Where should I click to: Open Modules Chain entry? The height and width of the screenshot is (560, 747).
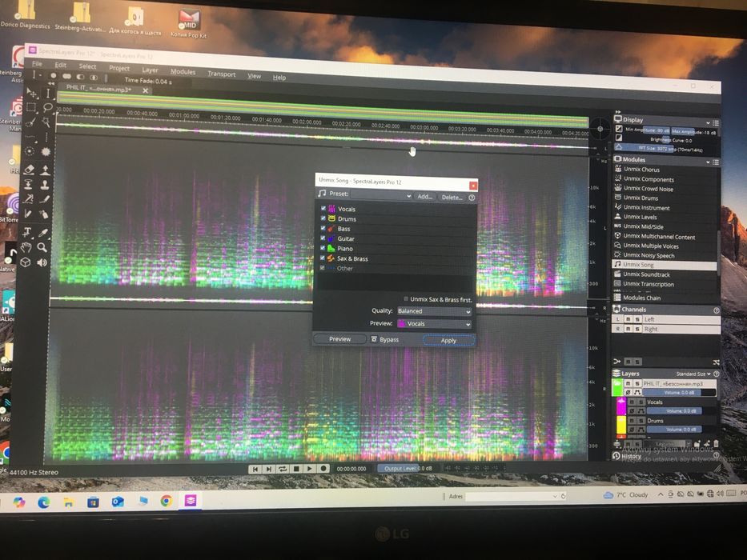[x=641, y=298]
